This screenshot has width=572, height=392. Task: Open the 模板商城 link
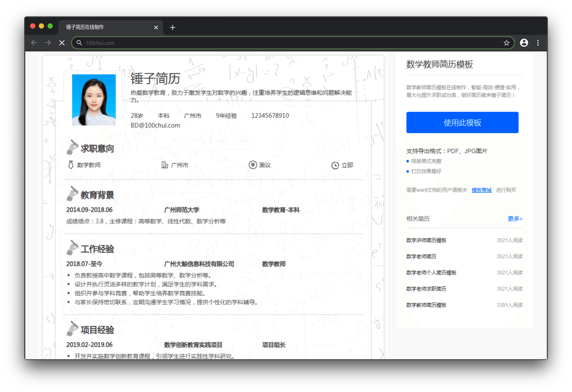click(x=481, y=190)
